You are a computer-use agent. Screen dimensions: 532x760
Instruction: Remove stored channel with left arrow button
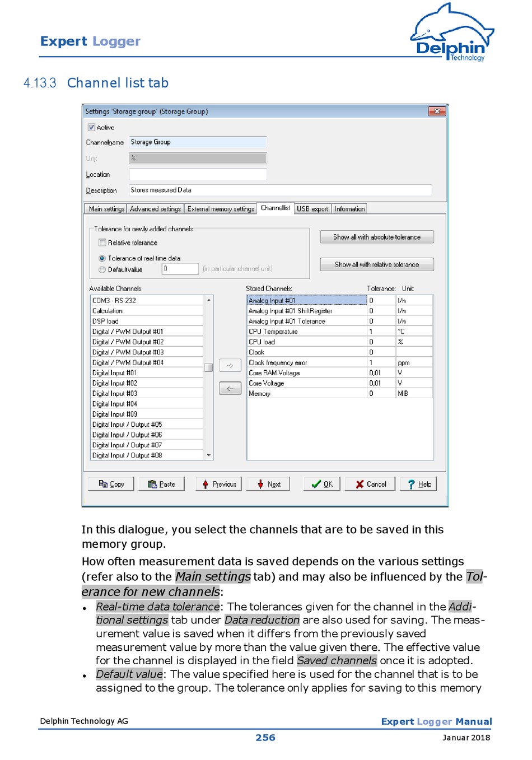230,388
